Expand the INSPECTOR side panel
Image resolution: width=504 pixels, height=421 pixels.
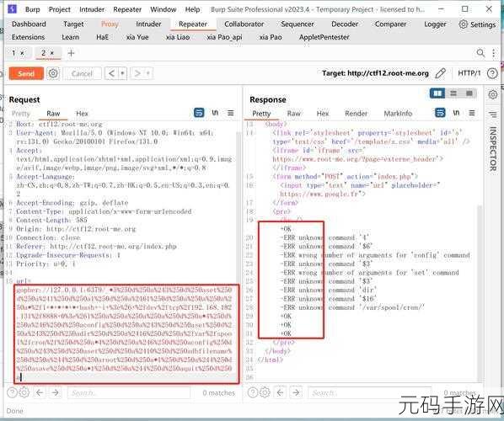point(493,148)
